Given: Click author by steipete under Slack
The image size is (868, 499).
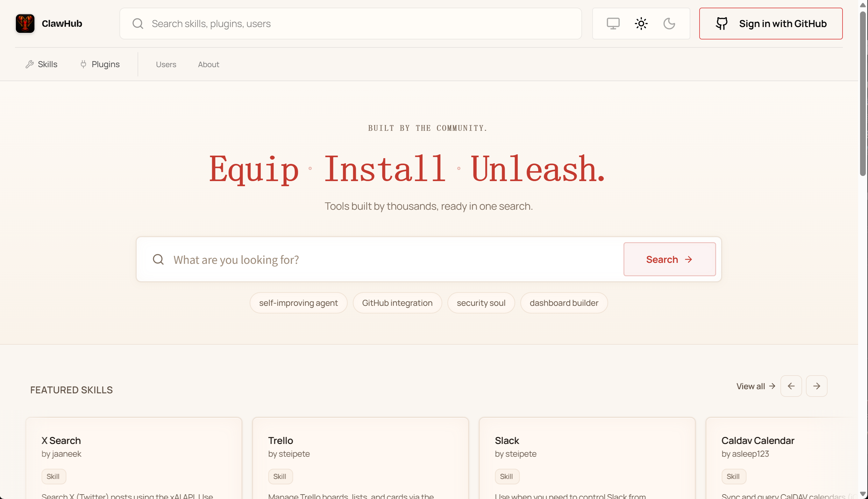Looking at the screenshot, I should point(515,454).
